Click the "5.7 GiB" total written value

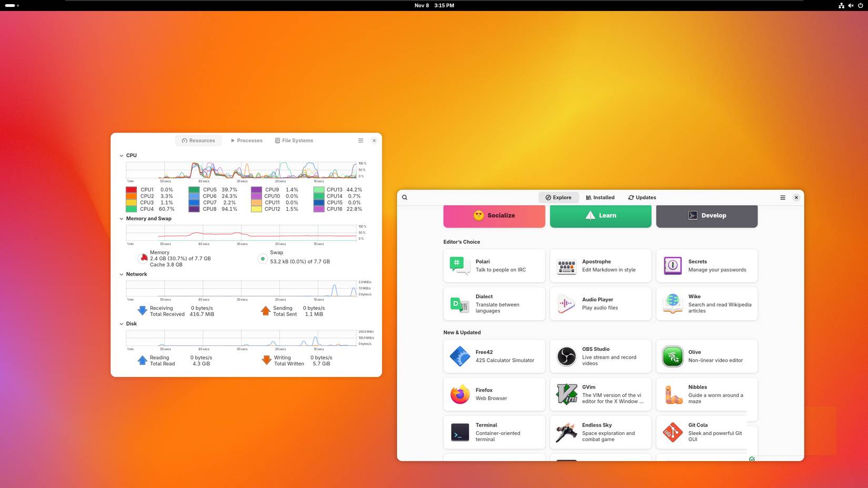pyautogui.click(x=321, y=364)
